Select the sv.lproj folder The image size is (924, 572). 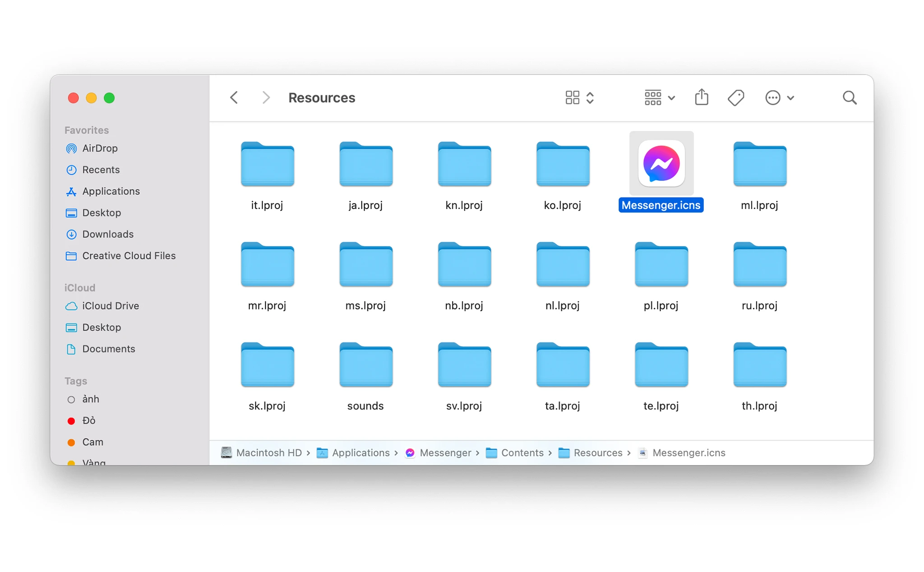coord(464,364)
